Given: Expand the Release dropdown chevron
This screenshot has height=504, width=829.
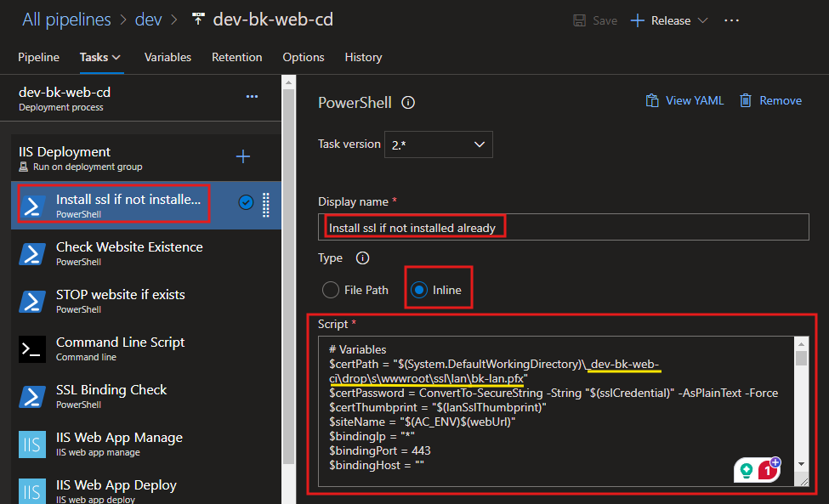Looking at the screenshot, I should click(702, 20).
